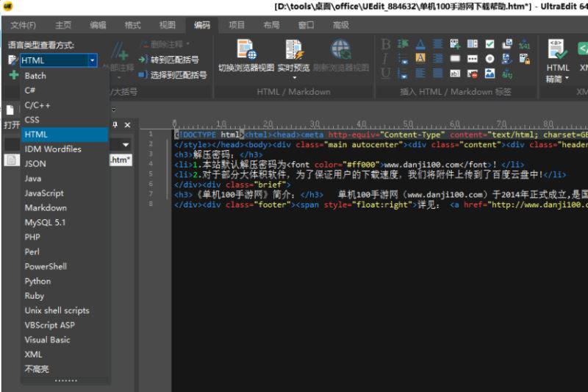Screen dimensions: 588x392
Task: Open the white dropdown arrow in the file panel
Action: click(x=126, y=144)
